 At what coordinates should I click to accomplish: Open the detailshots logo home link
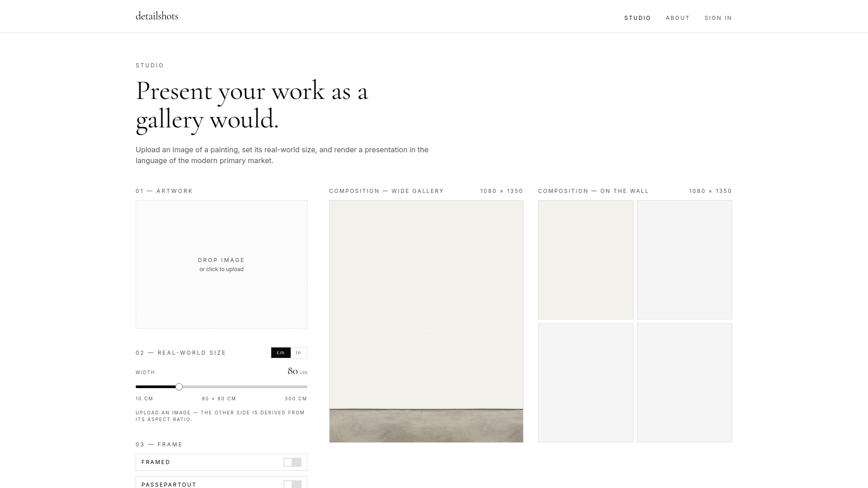(157, 16)
